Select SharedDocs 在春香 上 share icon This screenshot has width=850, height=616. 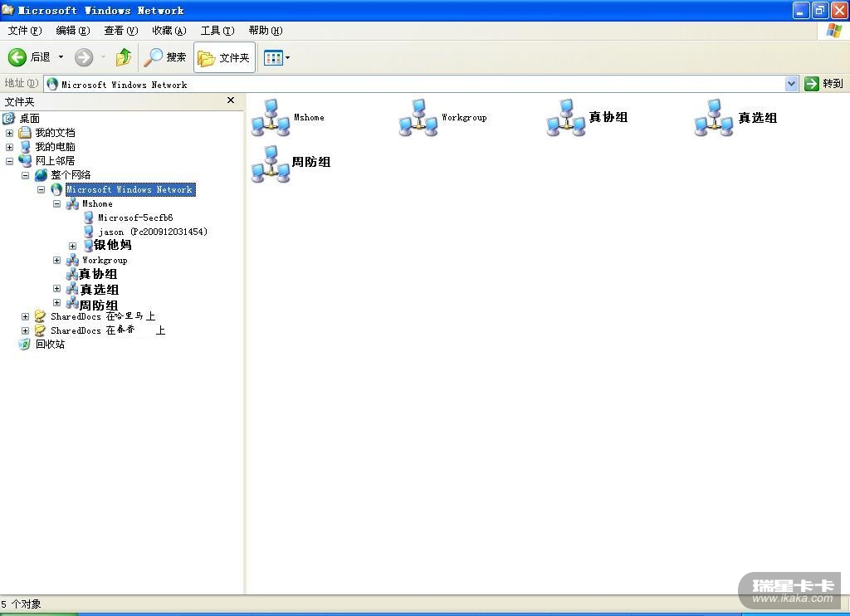tap(40, 330)
